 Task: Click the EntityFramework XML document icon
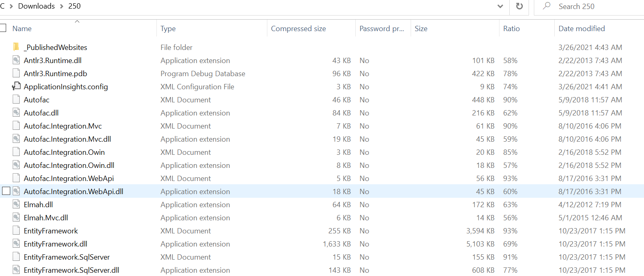tap(16, 231)
